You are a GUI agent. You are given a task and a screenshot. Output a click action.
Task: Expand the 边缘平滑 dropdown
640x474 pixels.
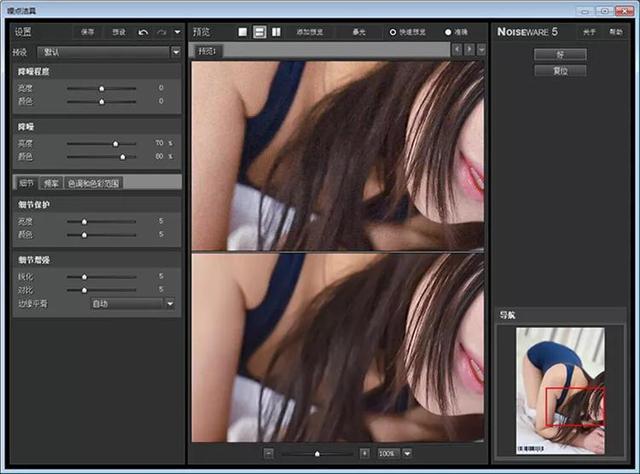click(x=170, y=303)
